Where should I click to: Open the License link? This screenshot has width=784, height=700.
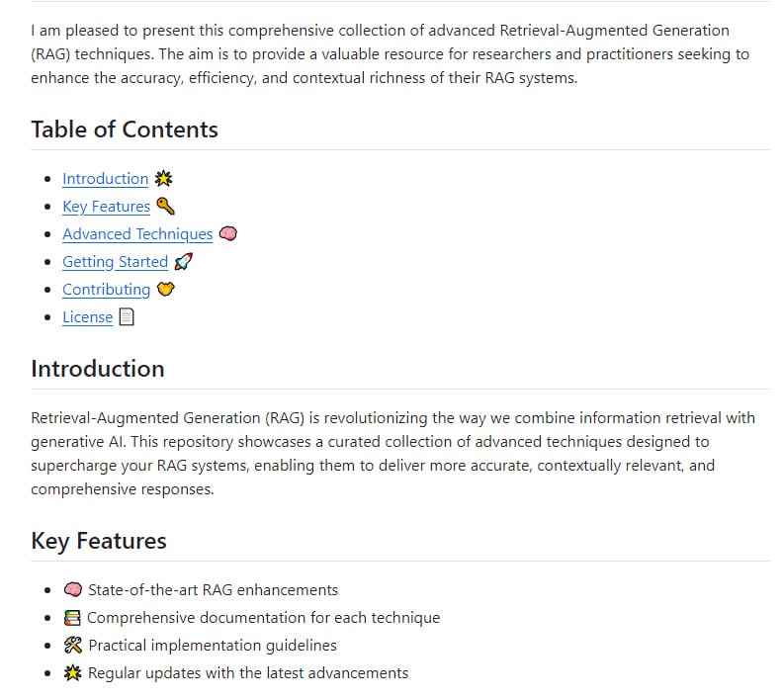[x=87, y=317]
